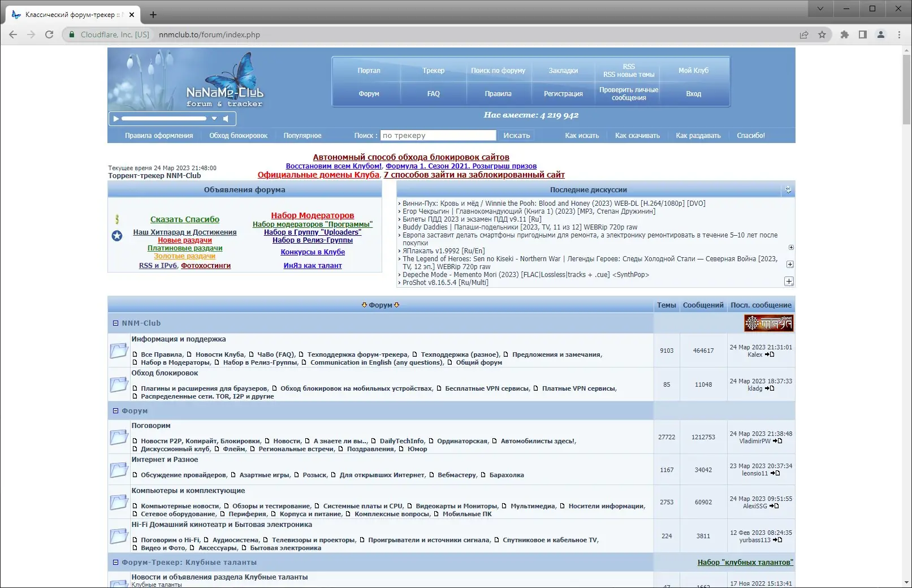Open folder icon for Информация и поддержка
The image size is (912, 588).
coord(119,351)
